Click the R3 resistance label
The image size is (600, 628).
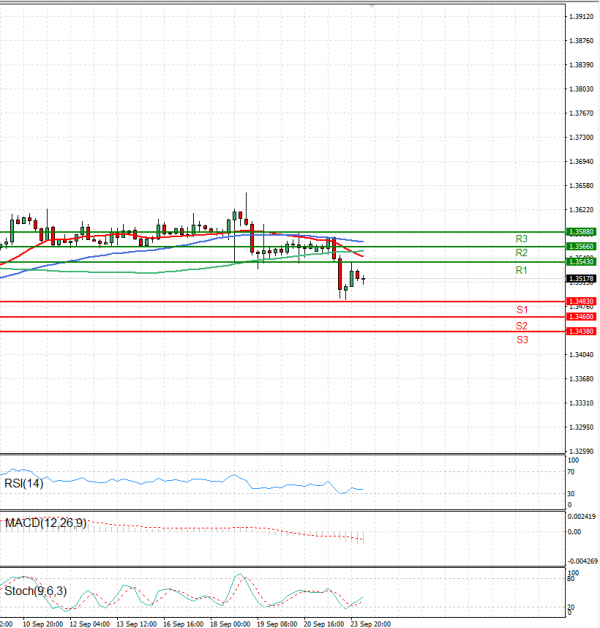tap(521, 239)
